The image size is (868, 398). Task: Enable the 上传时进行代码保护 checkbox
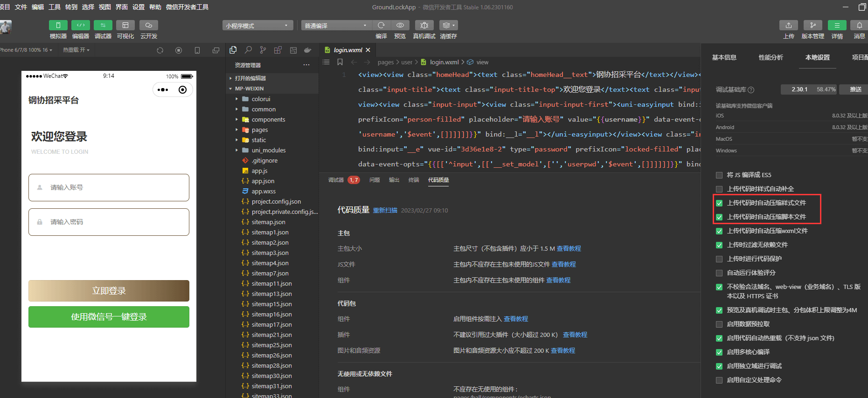pos(719,259)
